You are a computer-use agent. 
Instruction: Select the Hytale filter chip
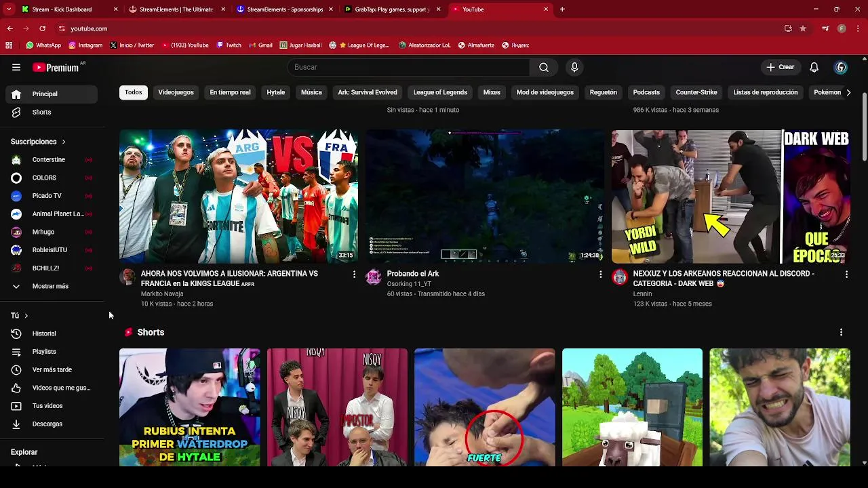[x=276, y=92]
